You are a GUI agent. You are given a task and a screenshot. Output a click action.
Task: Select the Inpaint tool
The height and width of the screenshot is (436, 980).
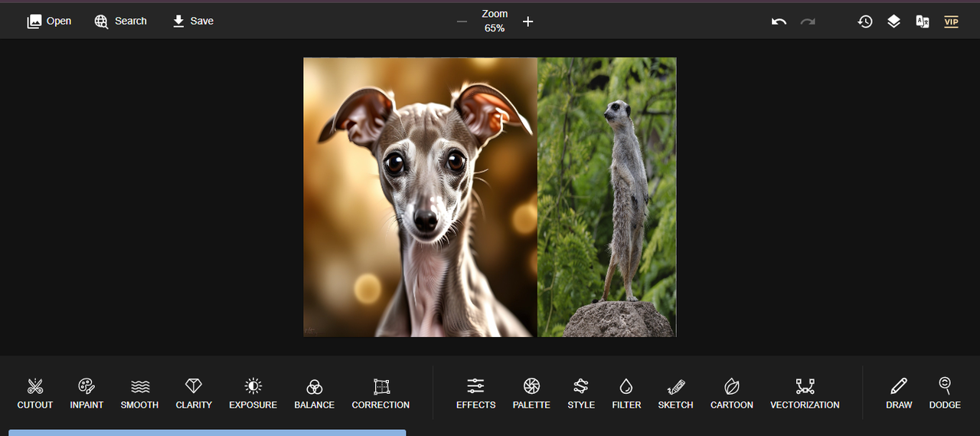click(87, 393)
